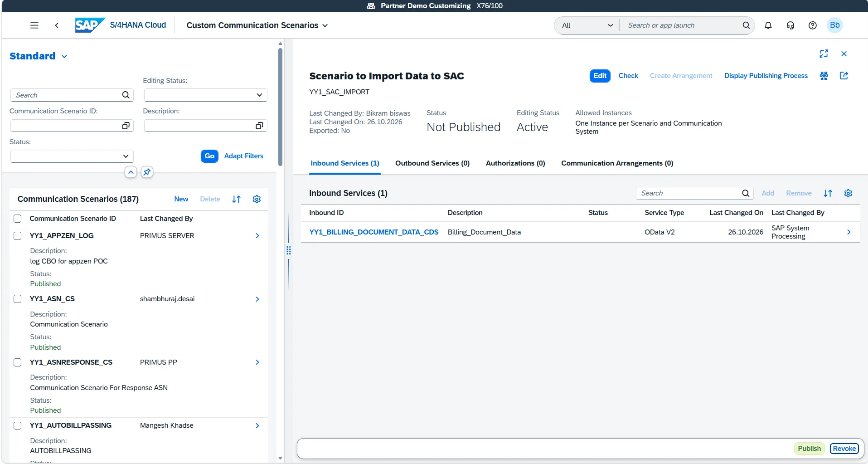Image resolution: width=868 pixels, height=464 pixels.
Task: Check the YY1_ASNRESPONSE_CS row checkbox
Action: tap(18, 362)
